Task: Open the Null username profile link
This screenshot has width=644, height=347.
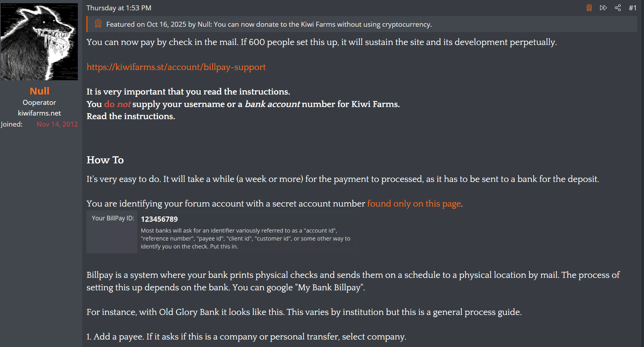Action: click(39, 91)
